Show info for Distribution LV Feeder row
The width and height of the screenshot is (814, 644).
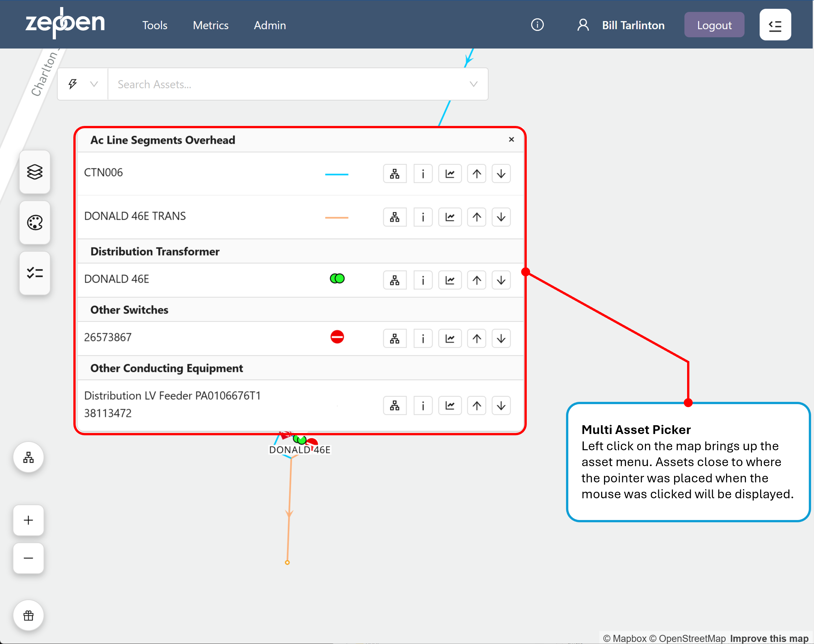[x=423, y=406]
